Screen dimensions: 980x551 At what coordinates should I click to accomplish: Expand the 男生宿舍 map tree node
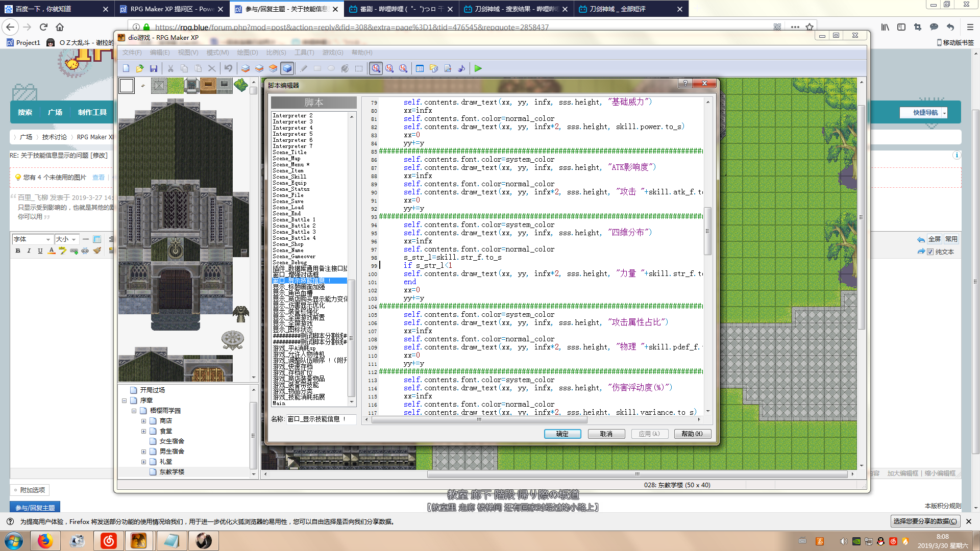(143, 452)
